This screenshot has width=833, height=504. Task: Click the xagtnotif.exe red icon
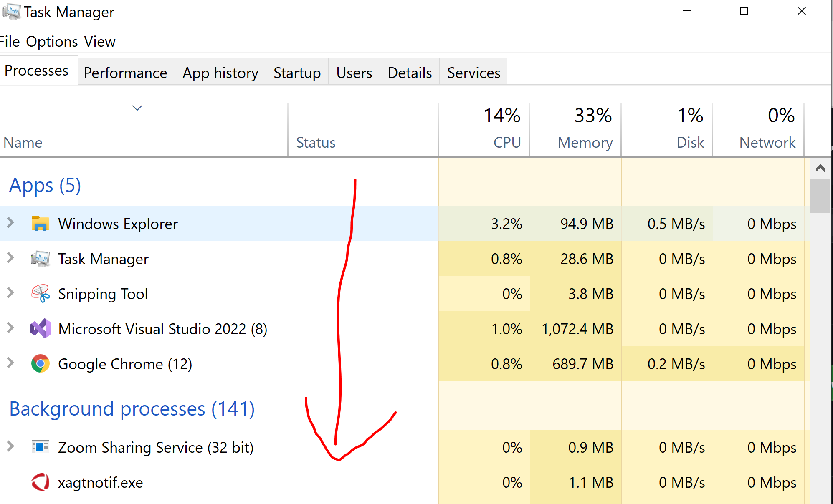coord(40,482)
